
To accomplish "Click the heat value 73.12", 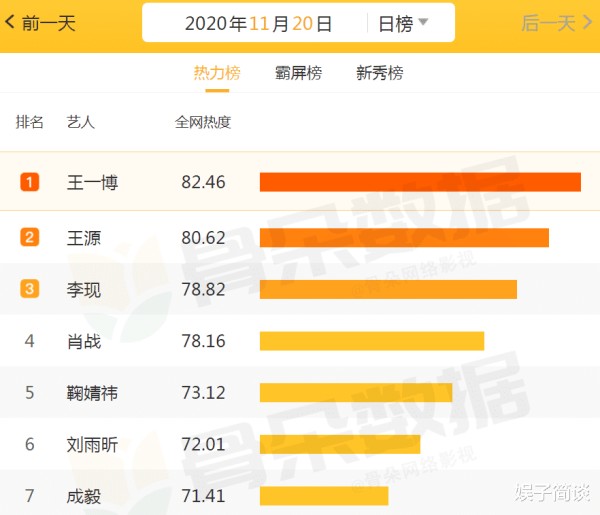I will click(203, 393).
